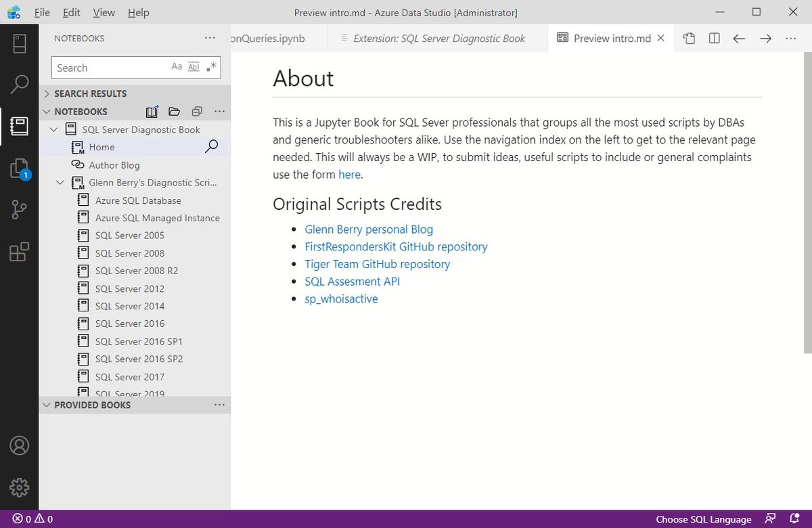Click the errors indicator in status bar

(22, 519)
